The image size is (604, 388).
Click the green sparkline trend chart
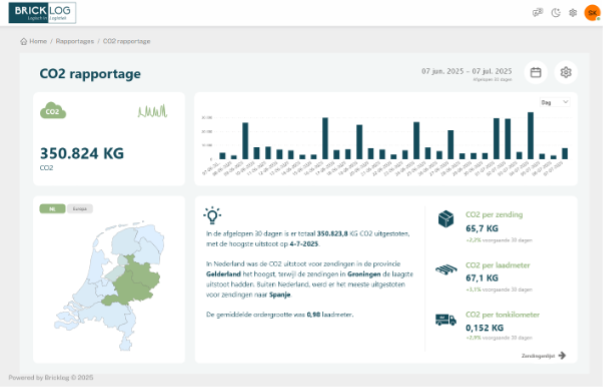pyautogui.click(x=153, y=111)
